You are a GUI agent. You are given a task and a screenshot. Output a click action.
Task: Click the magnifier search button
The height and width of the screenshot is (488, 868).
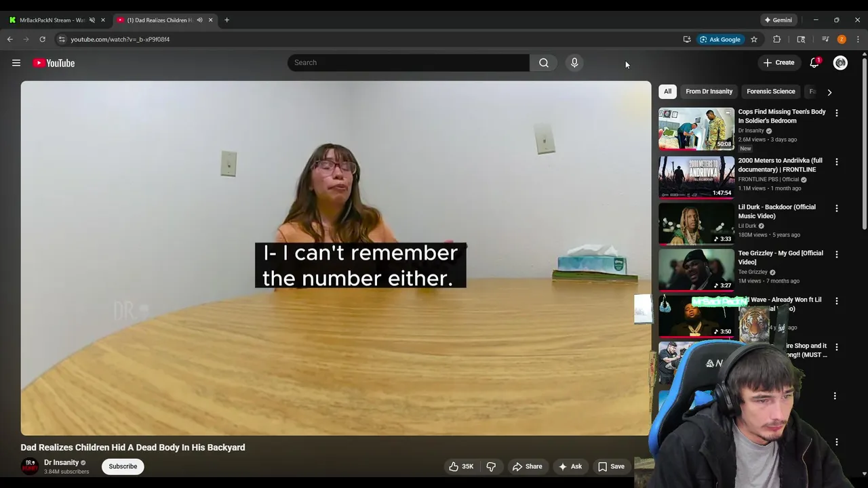[544, 62]
